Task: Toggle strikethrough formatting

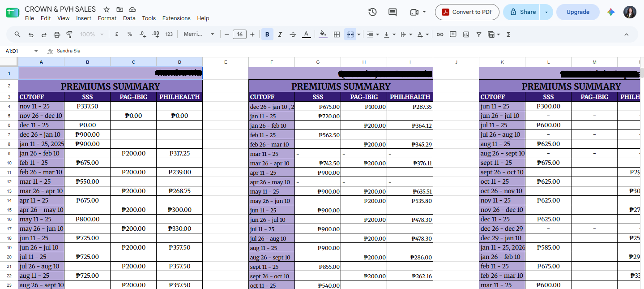Action: [293, 35]
